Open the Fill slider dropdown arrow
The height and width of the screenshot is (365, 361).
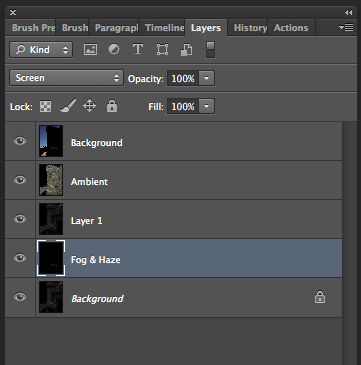click(207, 107)
